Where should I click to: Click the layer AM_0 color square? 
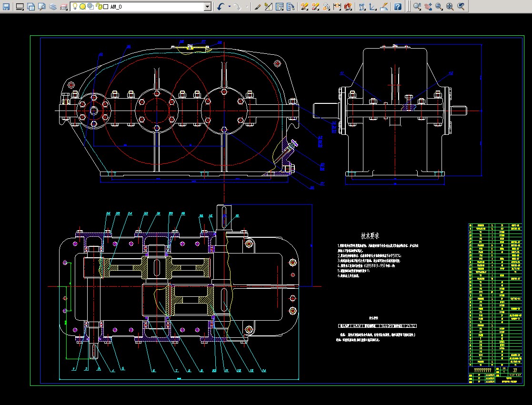pyautogui.click(x=106, y=7)
